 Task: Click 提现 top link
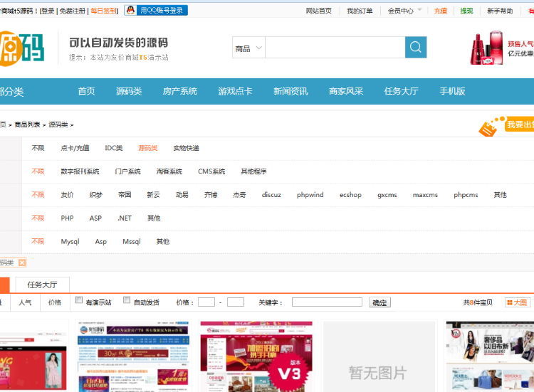coord(466,11)
